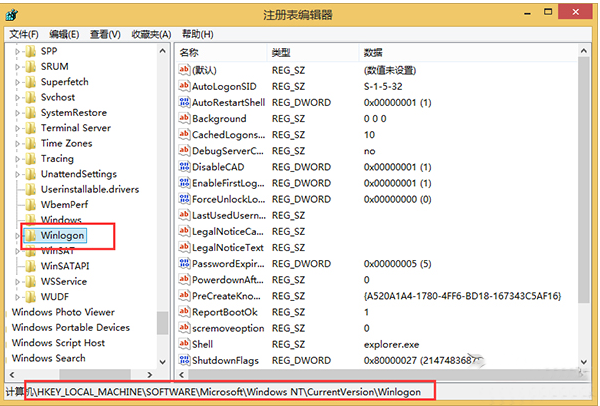This screenshot has width=600, height=406.
Task: Click the ReportBootOk string value icon
Action: [184, 311]
